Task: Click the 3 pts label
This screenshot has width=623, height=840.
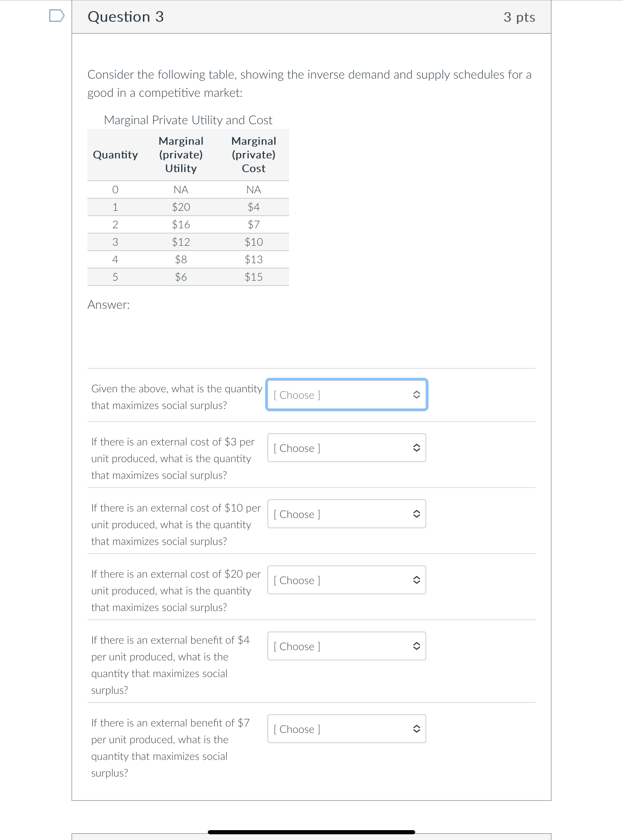Action: 519,16
